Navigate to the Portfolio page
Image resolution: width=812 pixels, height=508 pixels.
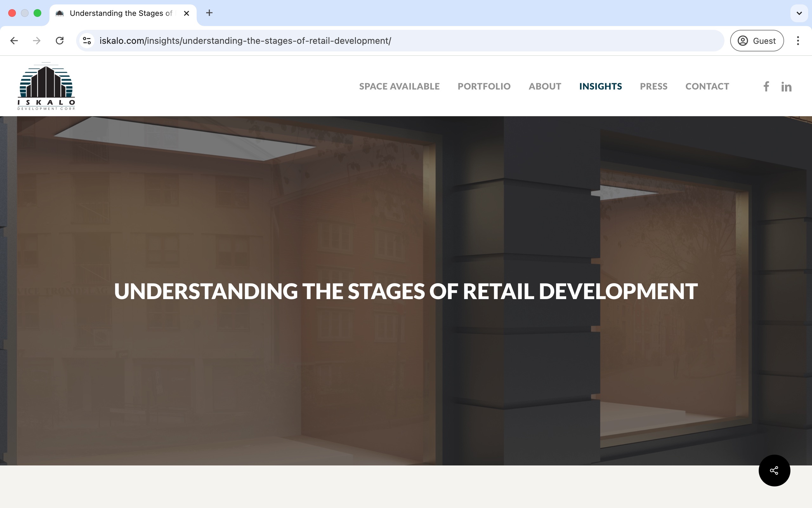[484, 86]
